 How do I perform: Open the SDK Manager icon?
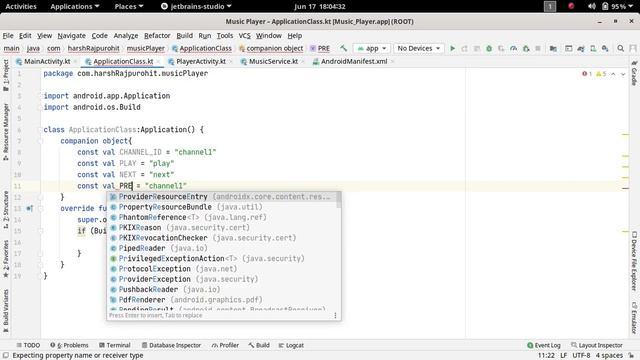pyautogui.click(x=605, y=48)
